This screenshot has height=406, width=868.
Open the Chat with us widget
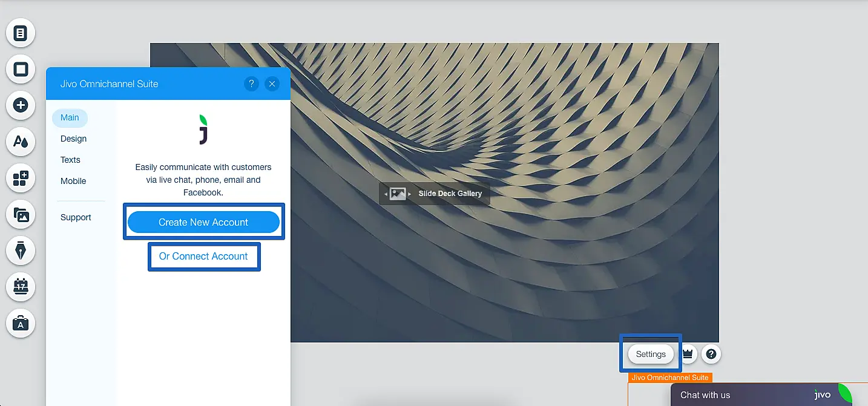[761, 395]
